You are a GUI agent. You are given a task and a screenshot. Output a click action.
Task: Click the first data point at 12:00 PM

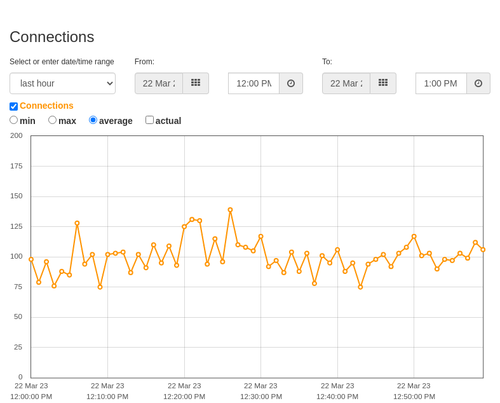(31, 259)
